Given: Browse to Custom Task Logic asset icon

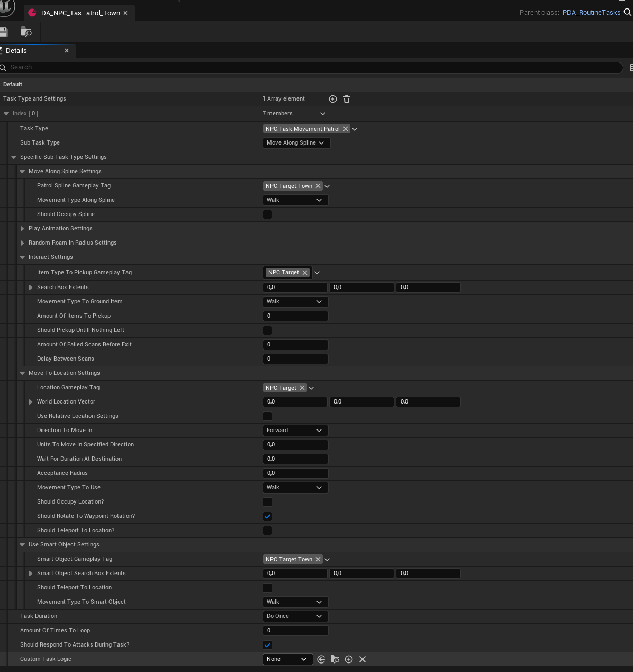Looking at the screenshot, I should click(x=334, y=659).
